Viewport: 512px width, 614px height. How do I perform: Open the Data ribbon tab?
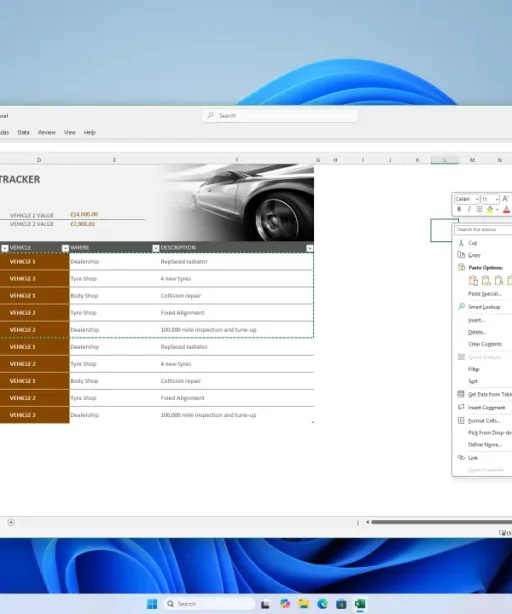(23, 132)
